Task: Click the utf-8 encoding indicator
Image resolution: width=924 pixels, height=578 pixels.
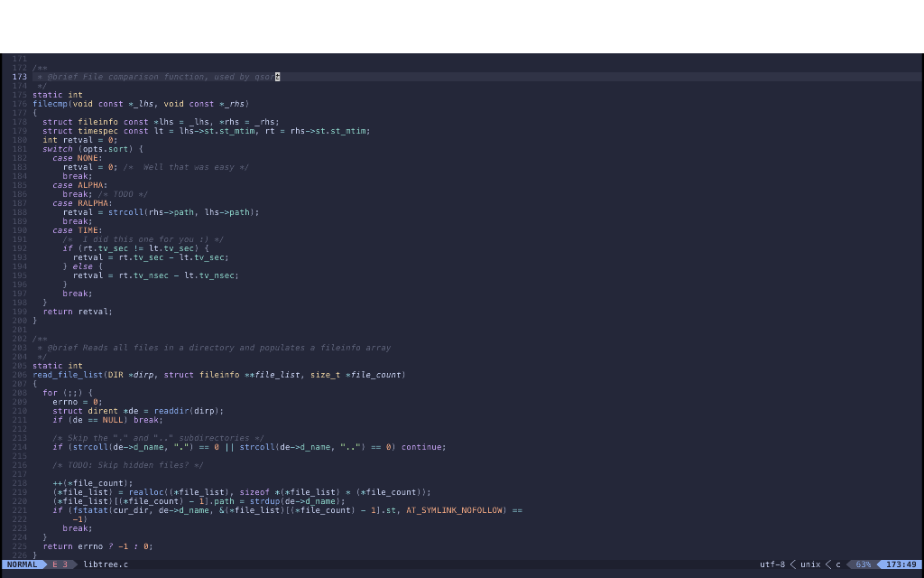Action: [772, 564]
